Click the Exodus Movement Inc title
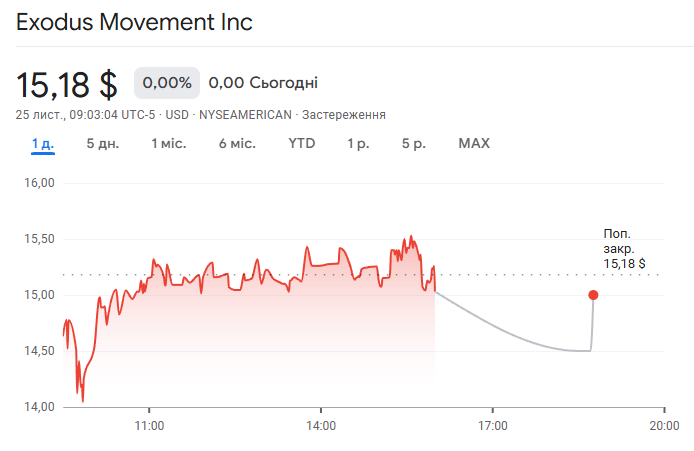The image size is (694, 451). coord(134,22)
